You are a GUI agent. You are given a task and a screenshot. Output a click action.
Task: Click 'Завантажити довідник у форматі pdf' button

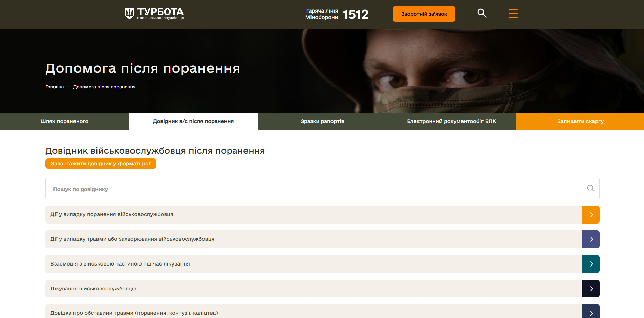coord(101,164)
